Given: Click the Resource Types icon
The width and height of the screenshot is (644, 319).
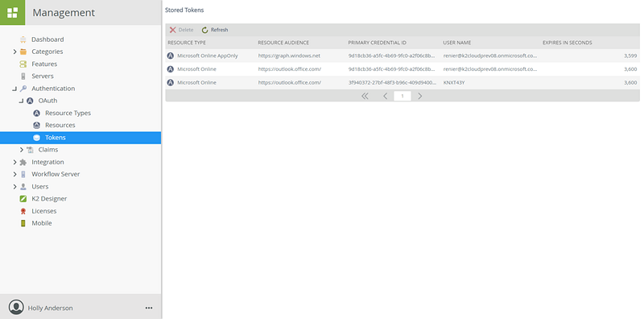Looking at the screenshot, I should click(36, 113).
